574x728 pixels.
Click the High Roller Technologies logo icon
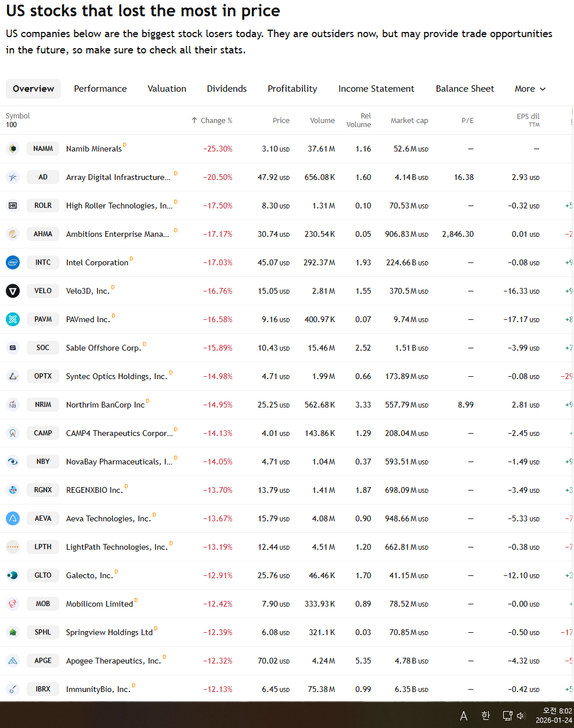[13, 206]
